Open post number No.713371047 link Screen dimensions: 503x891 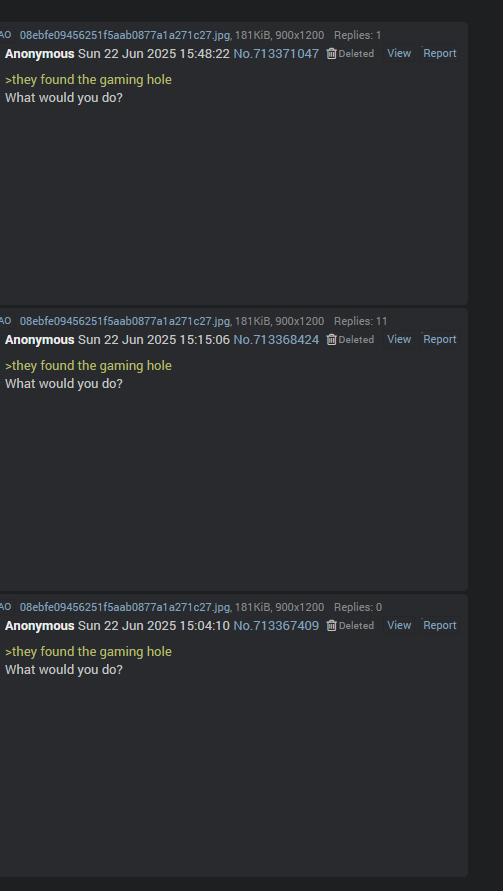pyautogui.click(x=276, y=53)
